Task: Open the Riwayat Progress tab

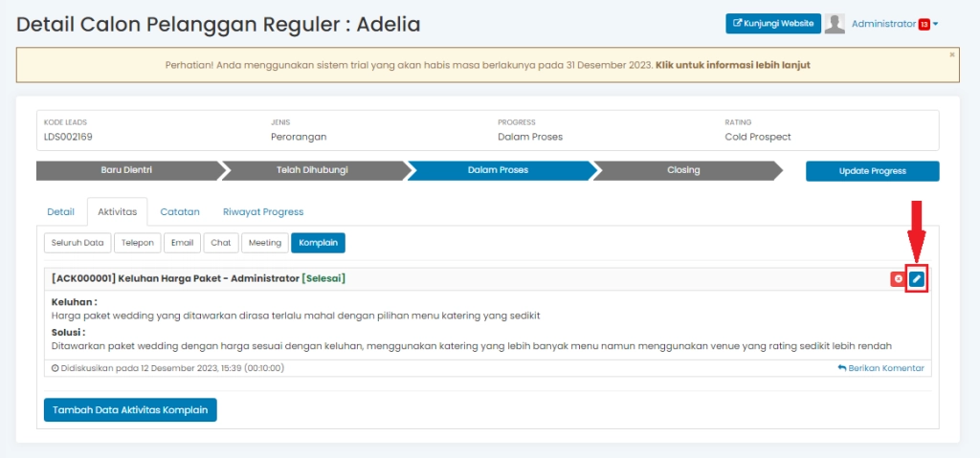Action: (263, 211)
